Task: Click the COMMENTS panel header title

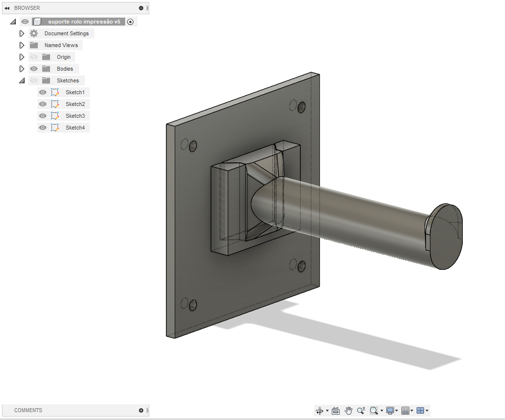Action: 28,410
